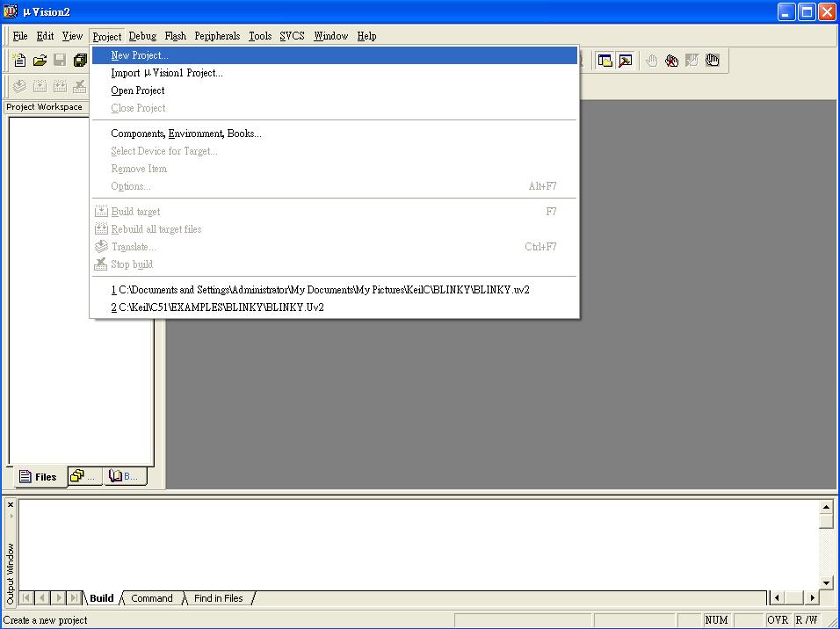The width and height of the screenshot is (840, 629).
Task: Open recent BLINKY.uv2 from My Pictures\KeilC
Action: (320, 290)
